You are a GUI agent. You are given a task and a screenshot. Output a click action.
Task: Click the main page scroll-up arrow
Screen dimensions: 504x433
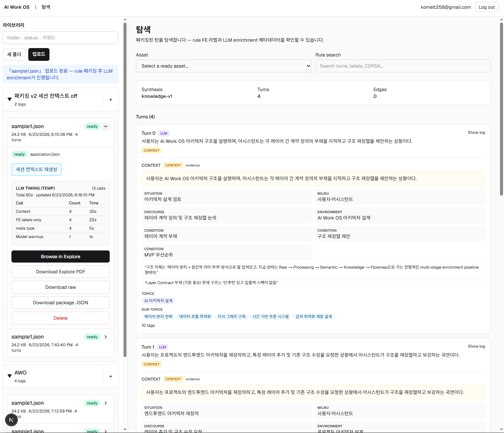point(501,19)
